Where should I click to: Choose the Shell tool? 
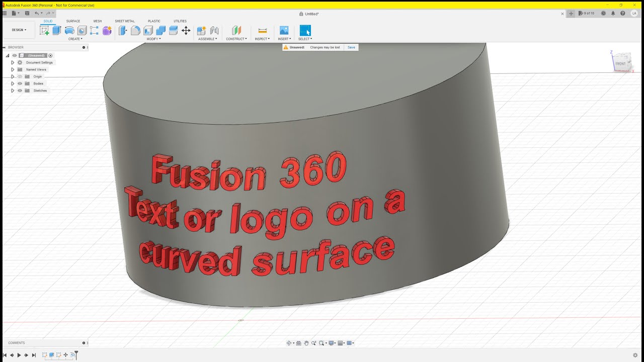coord(148,31)
